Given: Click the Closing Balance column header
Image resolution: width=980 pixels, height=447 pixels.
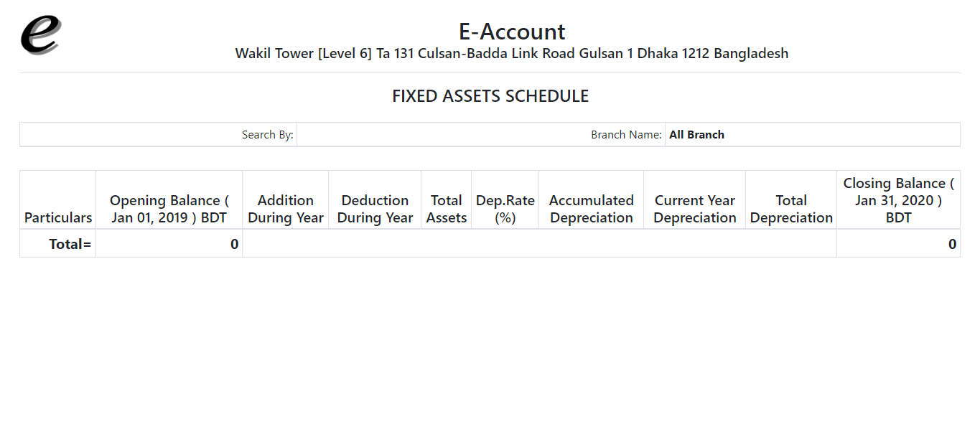Looking at the screenshot, I should 898,200.
